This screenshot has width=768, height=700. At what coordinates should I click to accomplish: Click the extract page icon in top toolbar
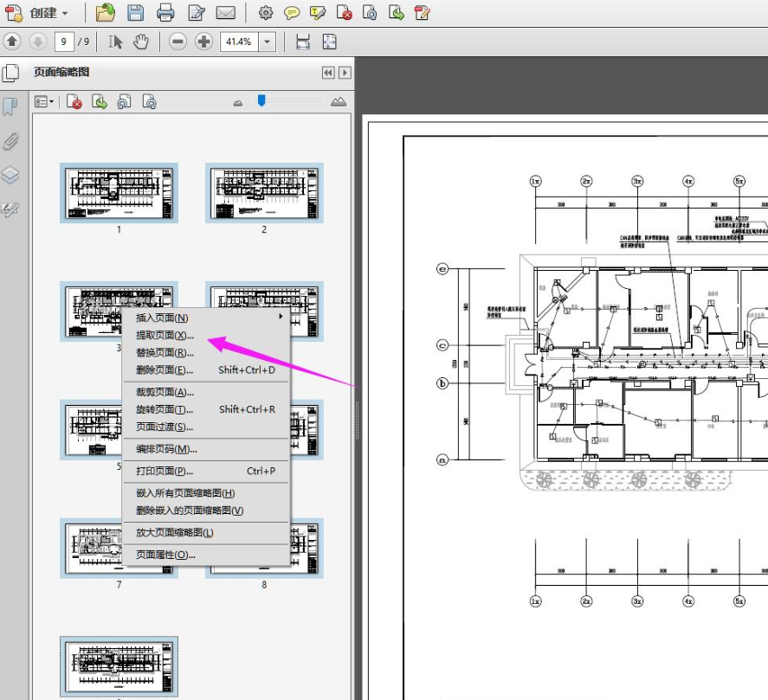[x=396, y=13]
